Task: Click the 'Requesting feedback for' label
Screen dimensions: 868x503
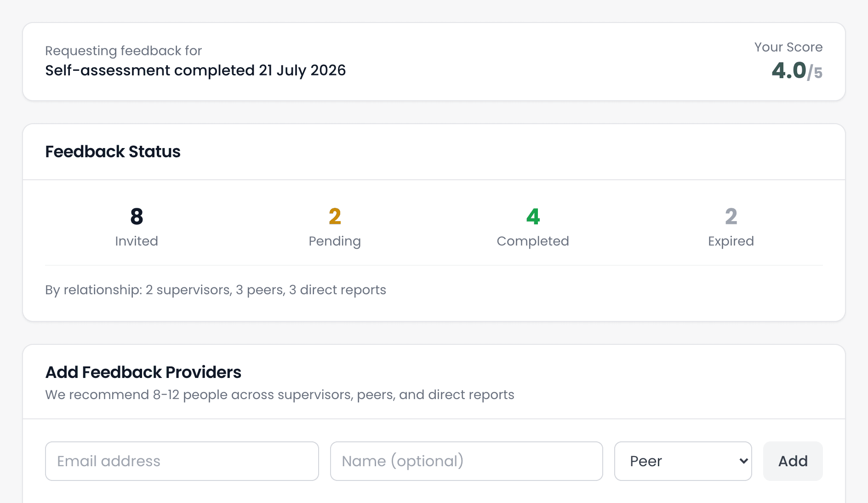Action: tap(124, 51)
